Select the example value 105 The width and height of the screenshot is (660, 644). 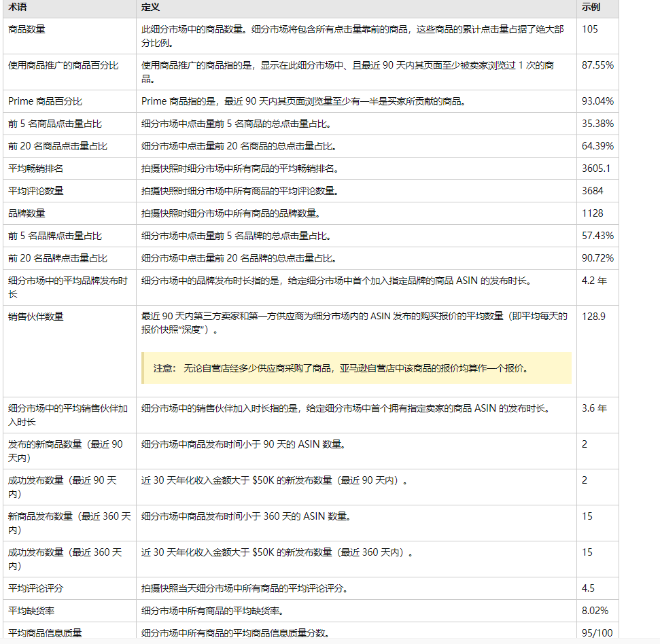coord(591,29)
